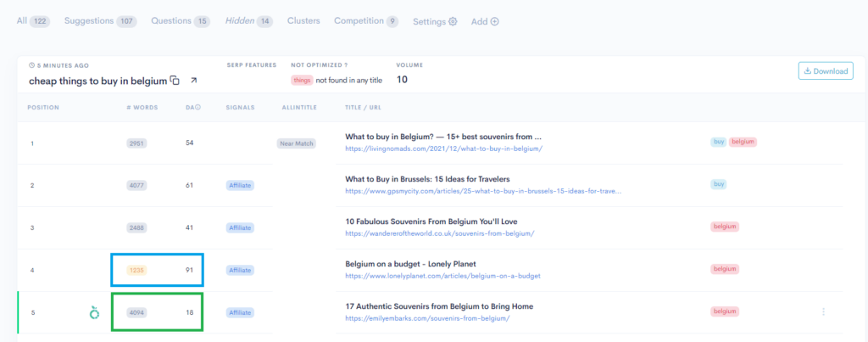Image resolution: width=868 pixels, height=342 pixels.
Task: Click the DA info icon in header
Action: click(x=198, y=108)
